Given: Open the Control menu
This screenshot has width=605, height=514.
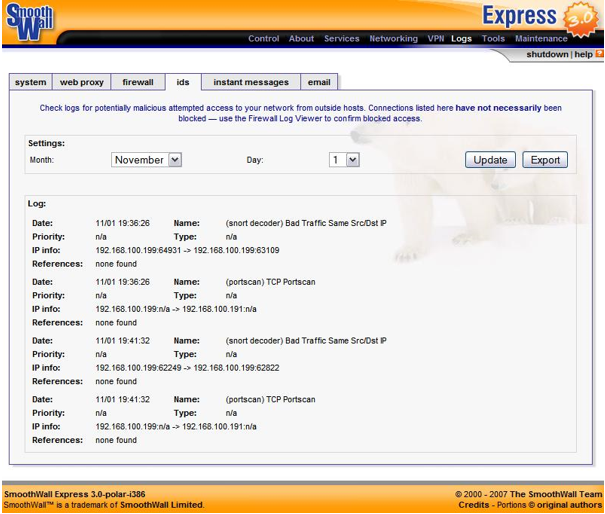Looking at the screenshot, I should (263, 39).
